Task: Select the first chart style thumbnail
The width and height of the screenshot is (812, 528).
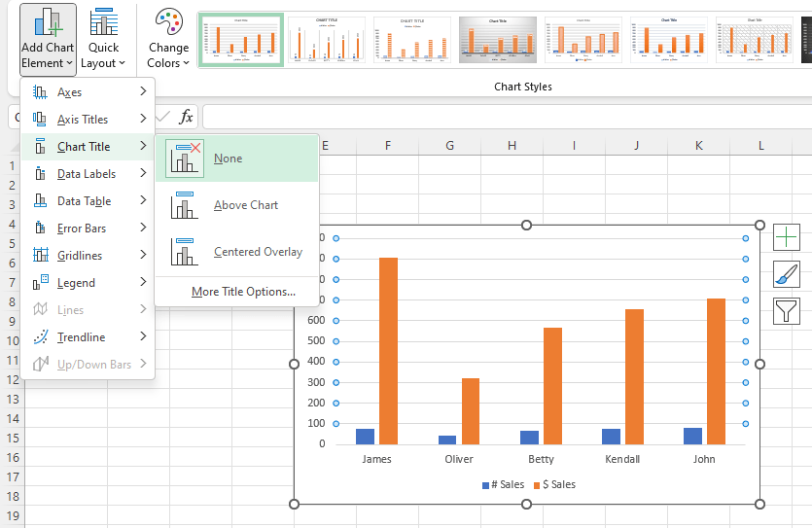Action: [241, 40]
